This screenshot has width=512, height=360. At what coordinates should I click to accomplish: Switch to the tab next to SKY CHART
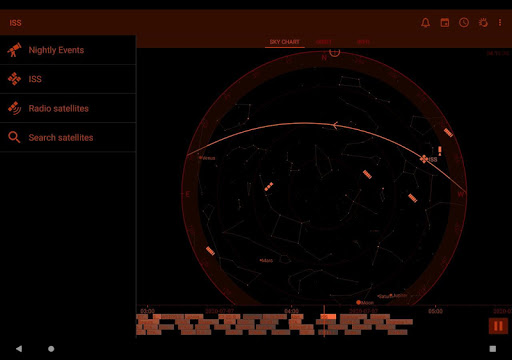coord(324,42)
